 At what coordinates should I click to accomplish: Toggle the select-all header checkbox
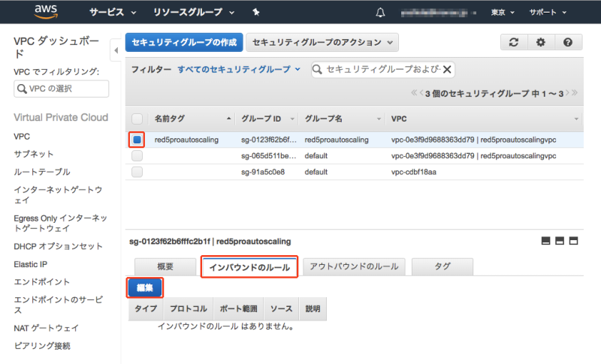pos(137,119)
